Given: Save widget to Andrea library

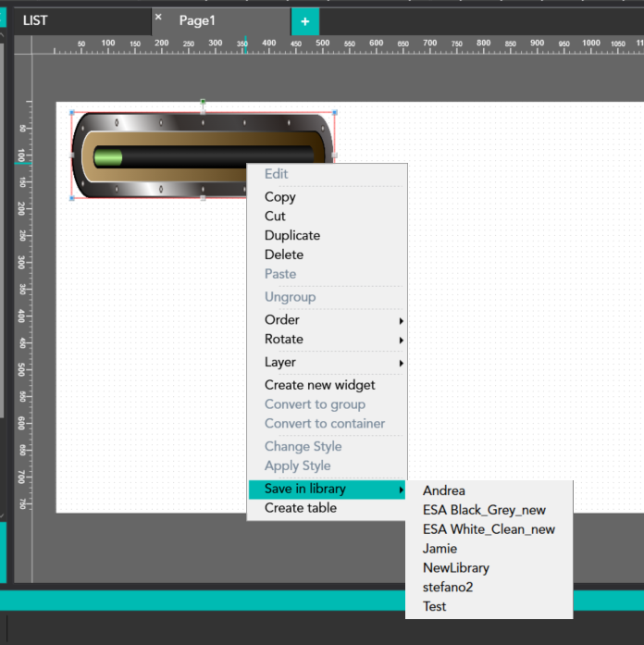Looking at the screenshot, I should [444, 490].
